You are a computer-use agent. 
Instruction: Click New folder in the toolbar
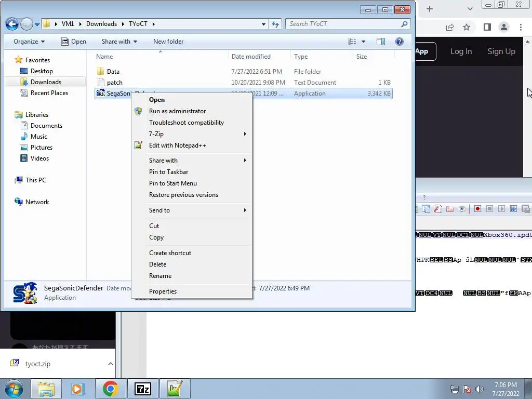168,42
